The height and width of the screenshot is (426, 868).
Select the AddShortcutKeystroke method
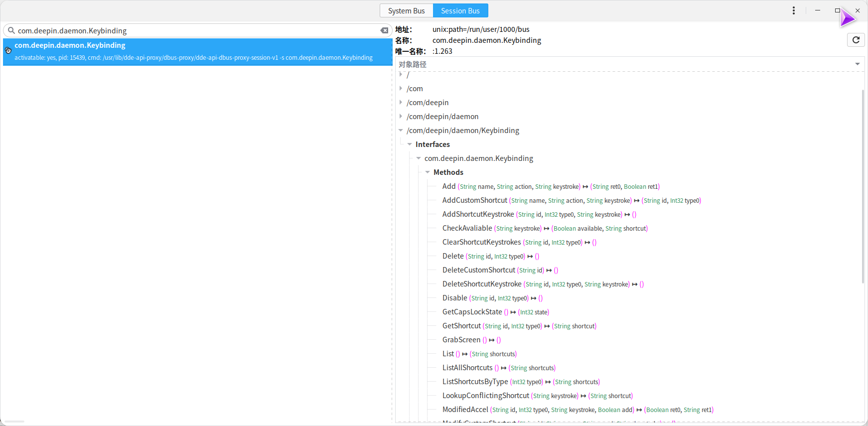539,214
